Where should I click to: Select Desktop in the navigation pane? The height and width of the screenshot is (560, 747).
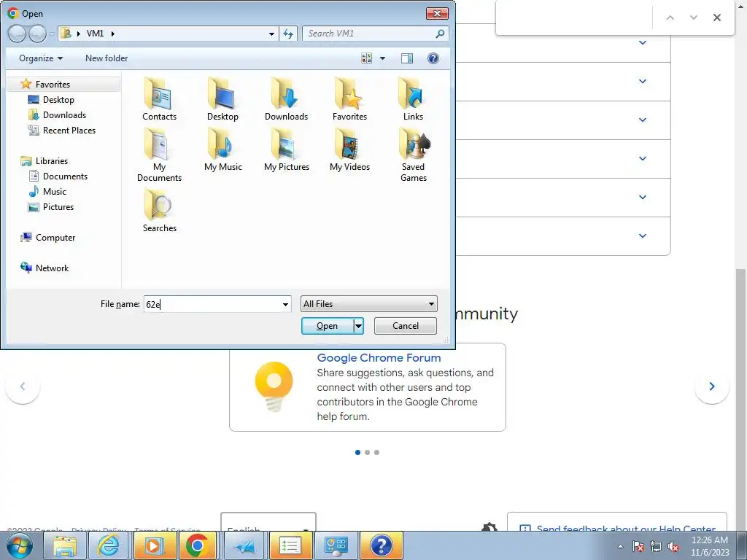pos(58,99)
